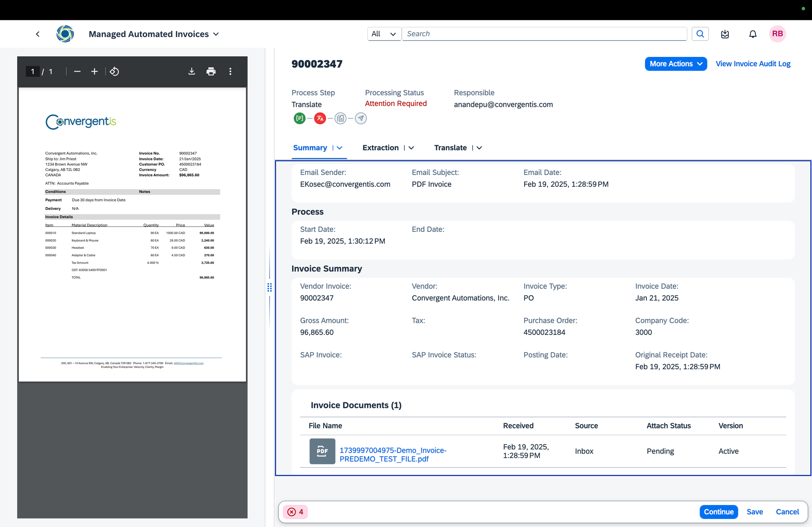Image resolution: width=812 pixels, height=527 pixels.
Task: Open the Demo_Invoice PDF file link
Action: (x=393, y=455)
